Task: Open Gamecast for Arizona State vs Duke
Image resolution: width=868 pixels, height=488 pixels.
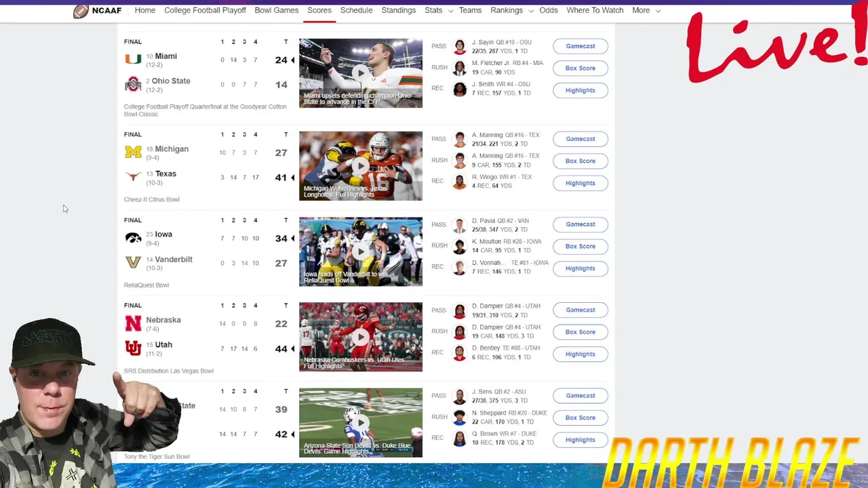Action: pos(580,396)
